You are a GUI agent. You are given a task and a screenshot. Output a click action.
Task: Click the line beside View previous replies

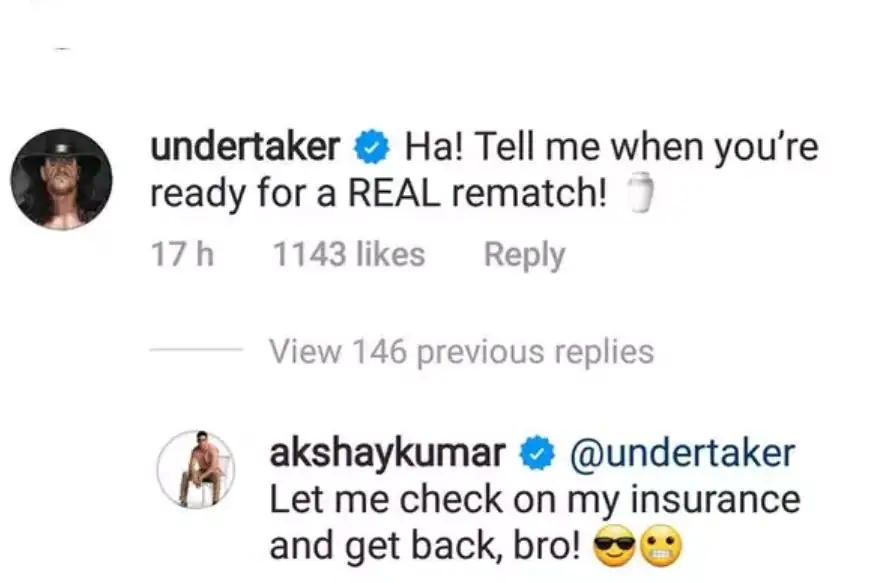pos(196,350)
